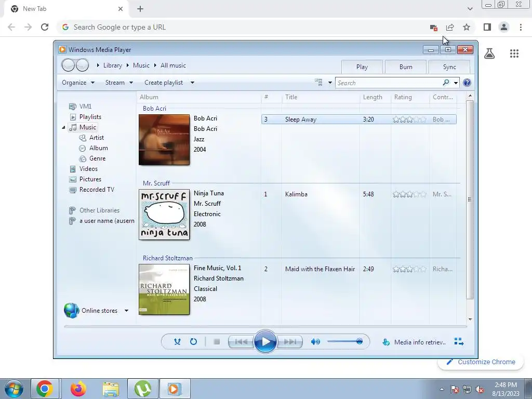This screenshot has width=532, height=399.
Task: Select VM1 in the navigation pane
Action: coord(85,106)
